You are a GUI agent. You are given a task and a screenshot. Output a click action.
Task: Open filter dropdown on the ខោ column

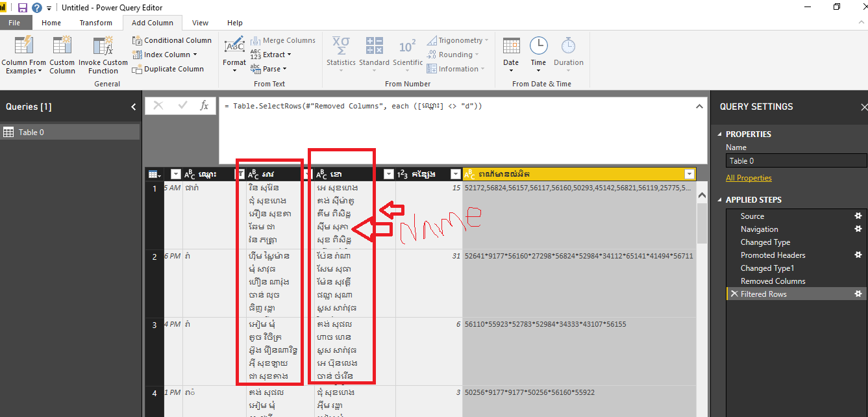pos(388,174)
